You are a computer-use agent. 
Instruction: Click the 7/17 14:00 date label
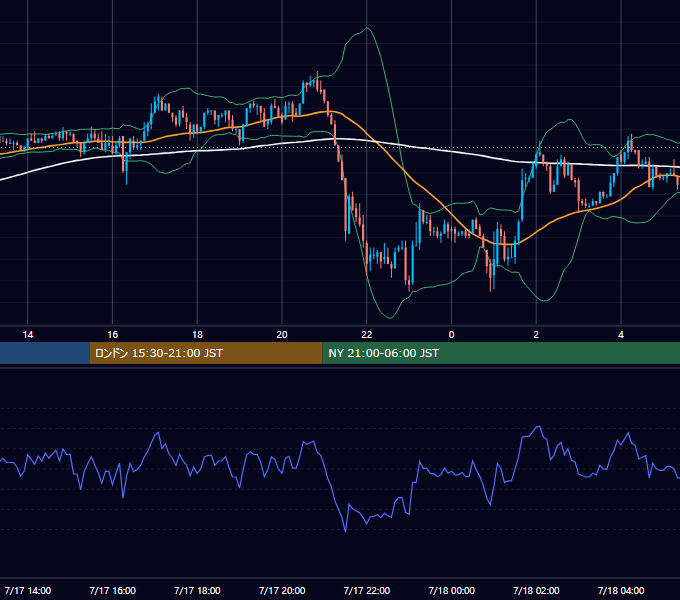(28, 590)
